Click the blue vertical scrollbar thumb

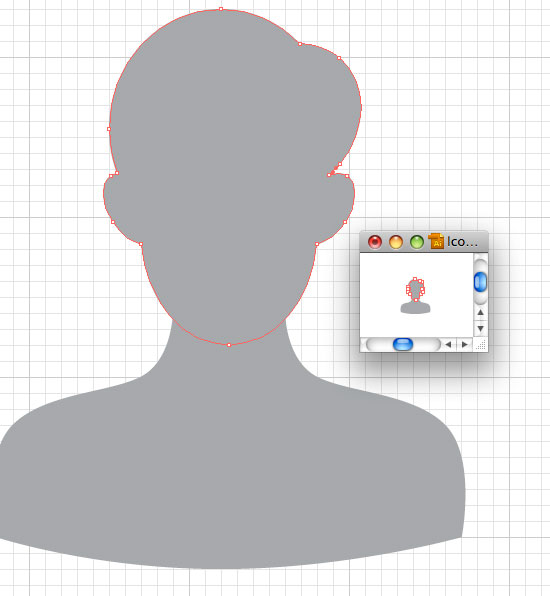tap(480, 282)
